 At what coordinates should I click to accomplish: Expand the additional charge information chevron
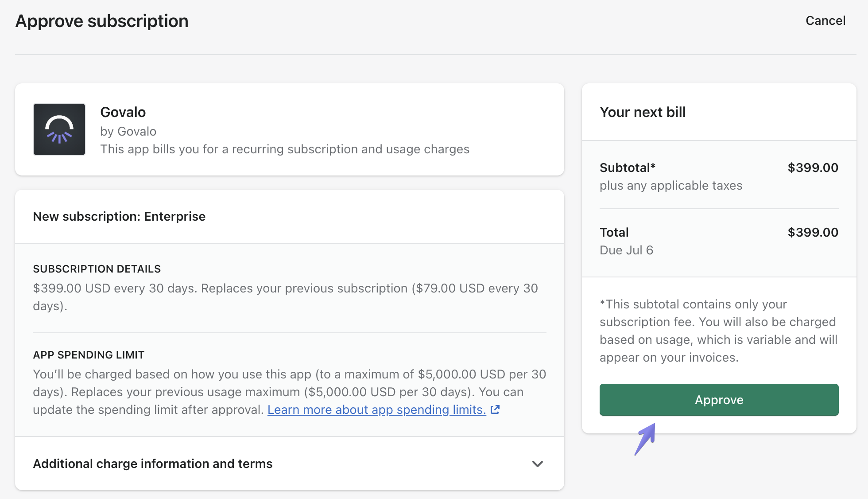538,464
